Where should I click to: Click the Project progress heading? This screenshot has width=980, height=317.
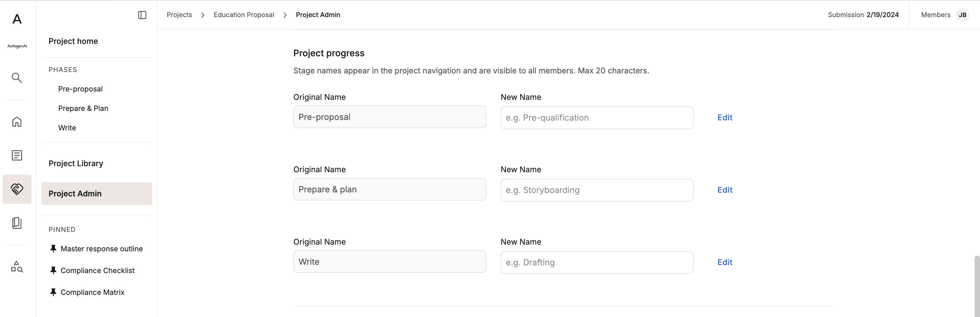click(x=329, y=53)
